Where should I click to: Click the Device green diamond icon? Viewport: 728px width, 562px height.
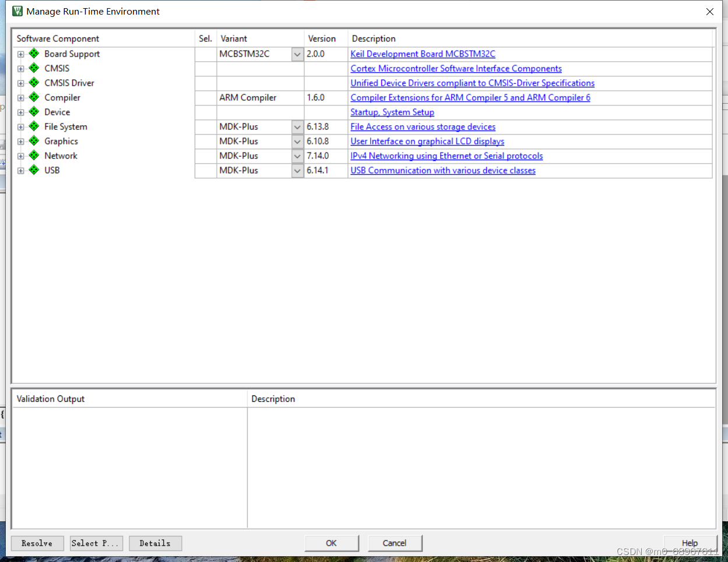point(34,112)
